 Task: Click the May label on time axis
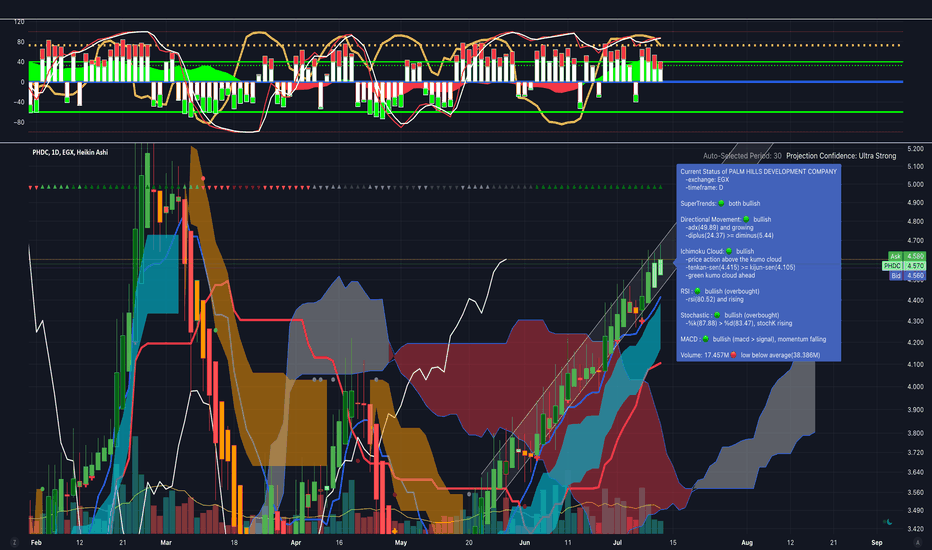pos(401,542)
